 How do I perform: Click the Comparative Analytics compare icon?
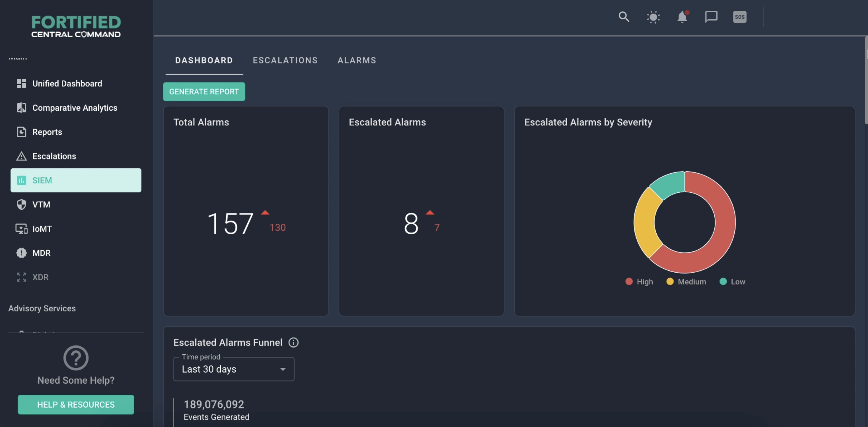[21, 107]
